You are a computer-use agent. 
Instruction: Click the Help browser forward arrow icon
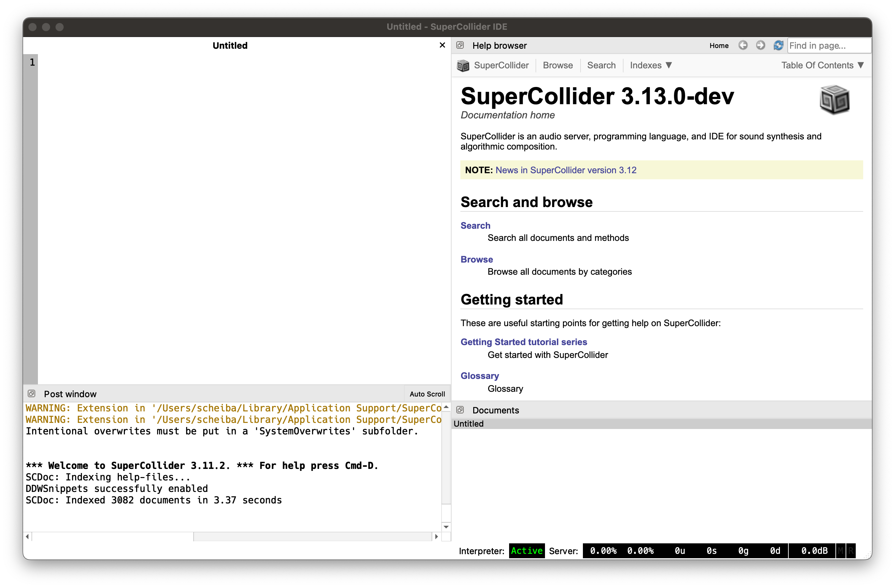[760, 45]
